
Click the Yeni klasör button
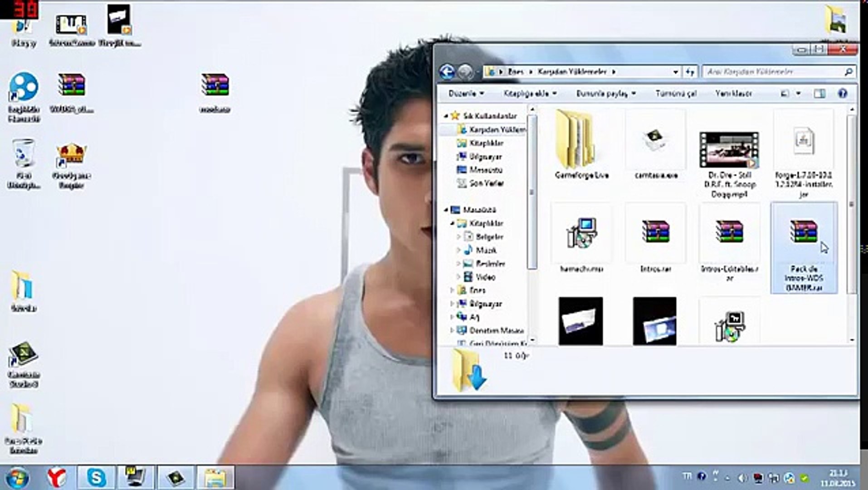[x=733, y=93]
